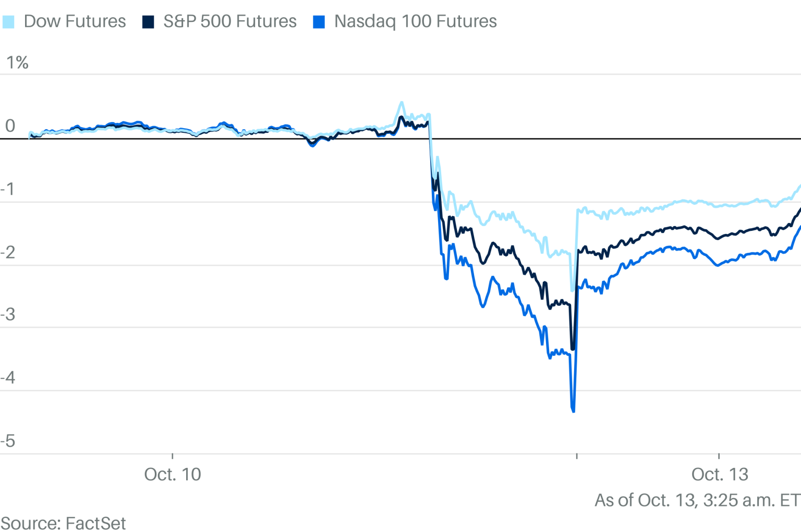Click the Dow Futures light blue legend swatch
This screenshot has width=801, height=532.
click(x=8, y=22)
